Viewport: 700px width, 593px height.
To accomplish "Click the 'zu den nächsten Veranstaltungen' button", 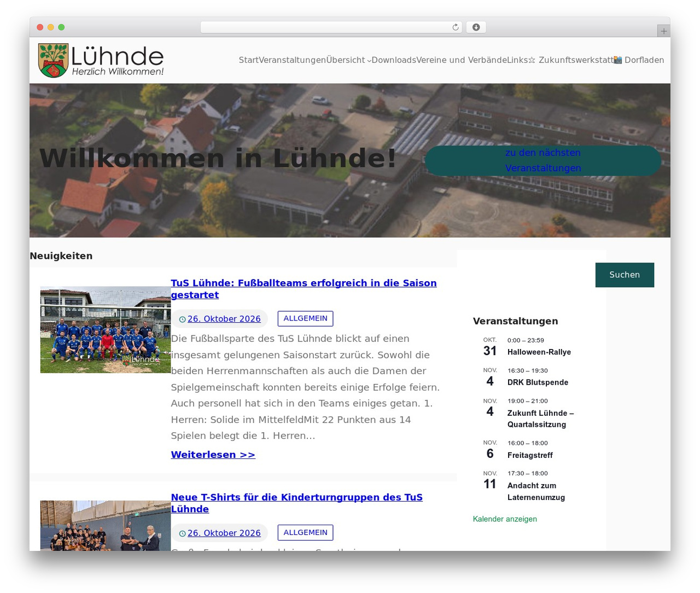I will (x=543, y=160).
